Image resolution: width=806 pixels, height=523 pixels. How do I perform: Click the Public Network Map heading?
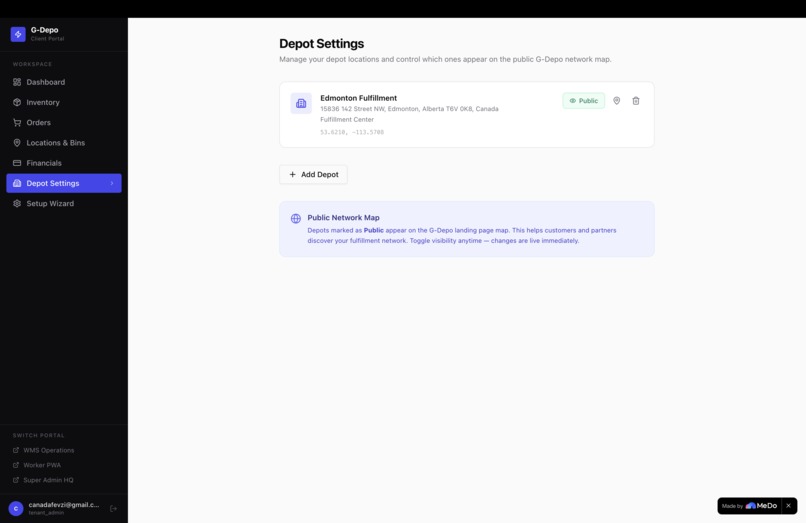click(x=343, y=218)
